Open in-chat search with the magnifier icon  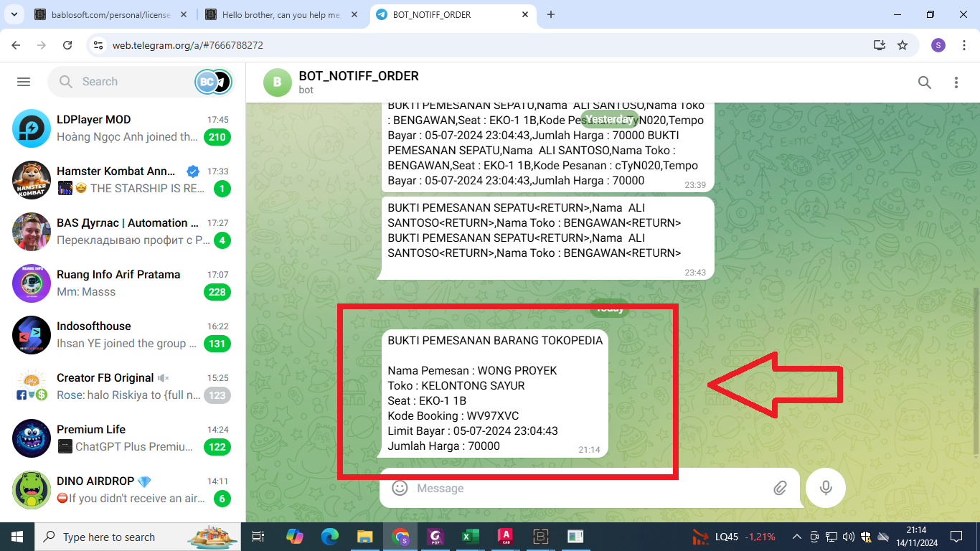click(925, 83)
